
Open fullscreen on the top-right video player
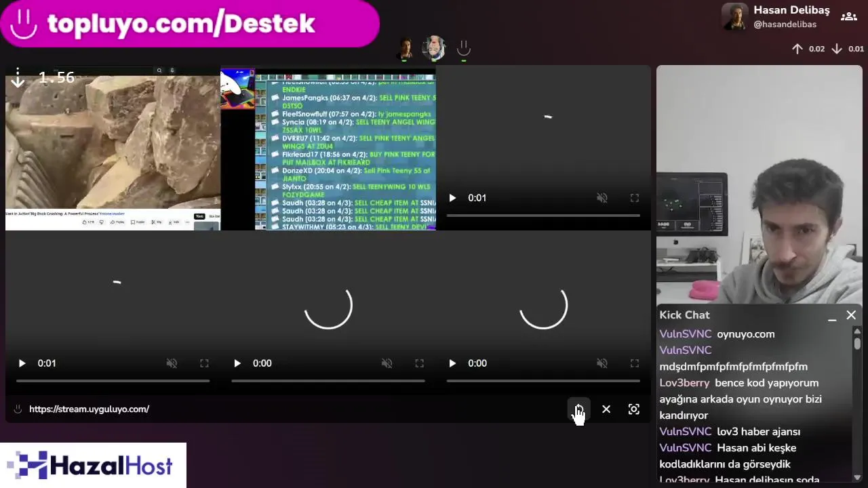click(x=634, y=198)
